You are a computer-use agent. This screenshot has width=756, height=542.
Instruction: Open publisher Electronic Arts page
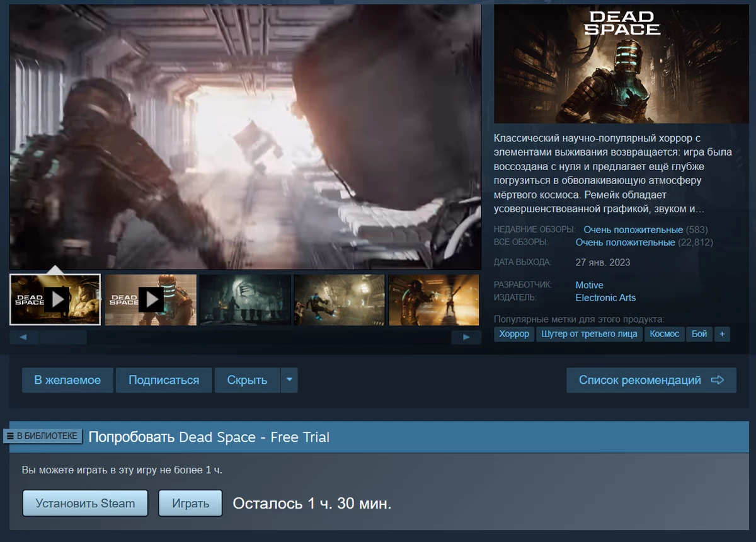point(605,297)
